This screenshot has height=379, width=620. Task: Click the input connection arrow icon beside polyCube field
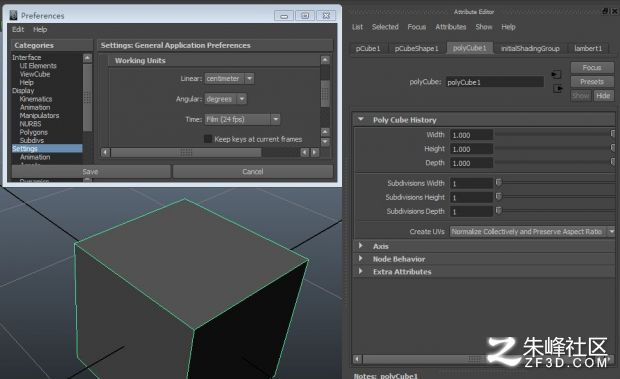pos(556,74)
